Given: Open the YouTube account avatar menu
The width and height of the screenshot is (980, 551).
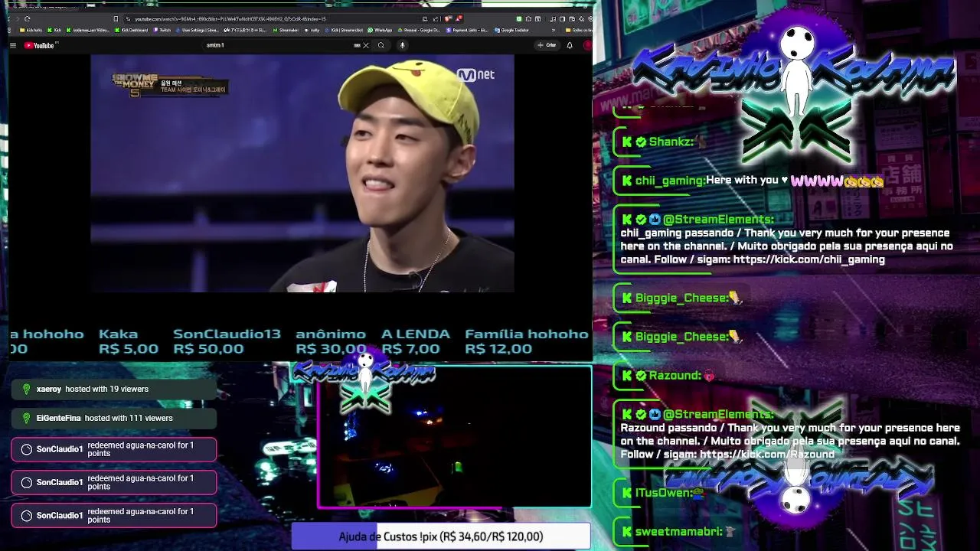Looking at the screenshot, I should point(588,45).
